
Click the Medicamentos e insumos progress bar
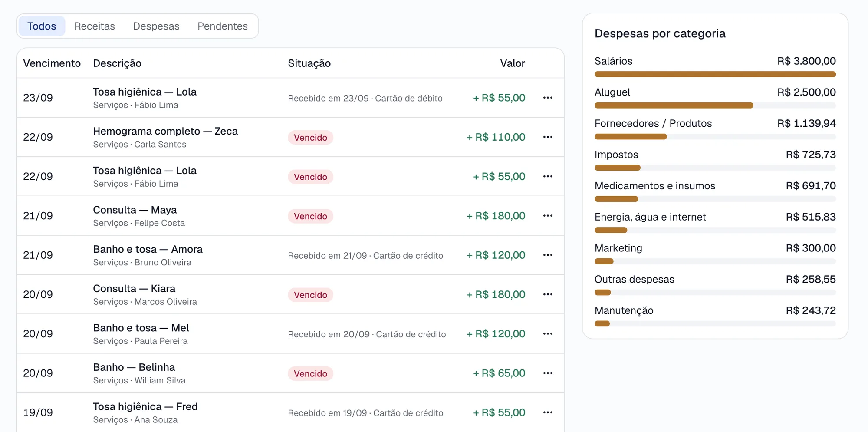pos(715,199)
